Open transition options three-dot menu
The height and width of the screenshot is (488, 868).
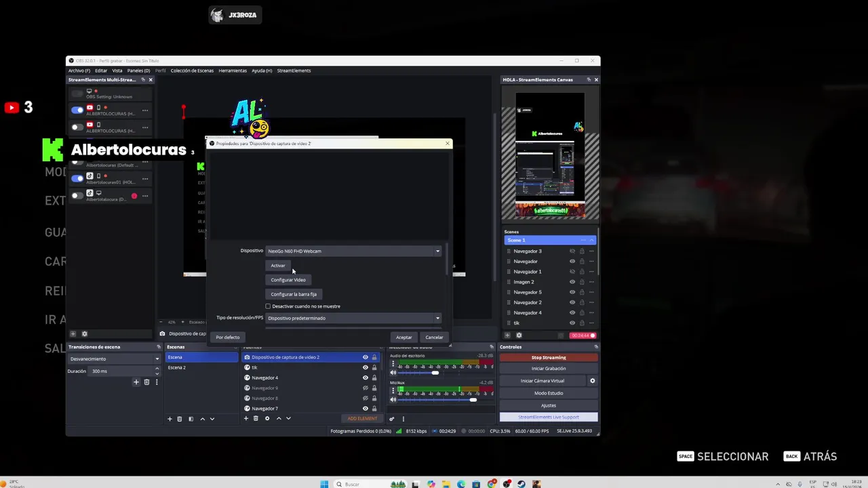click(157, 382)
